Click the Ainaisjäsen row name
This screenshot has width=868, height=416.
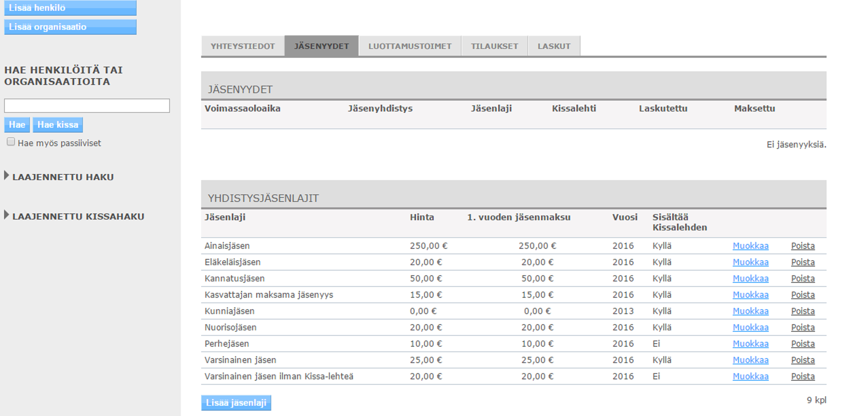(227, 246)
